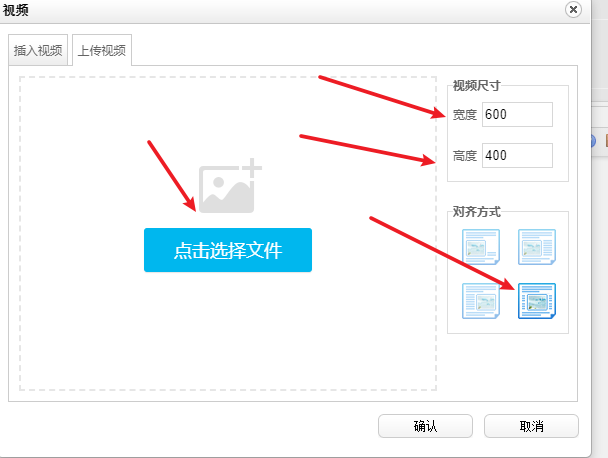Image resolution: width=608 pixels, height=458 pixels.
Task: Close the 视频 dialog with X
Action: tap(573, 9)
